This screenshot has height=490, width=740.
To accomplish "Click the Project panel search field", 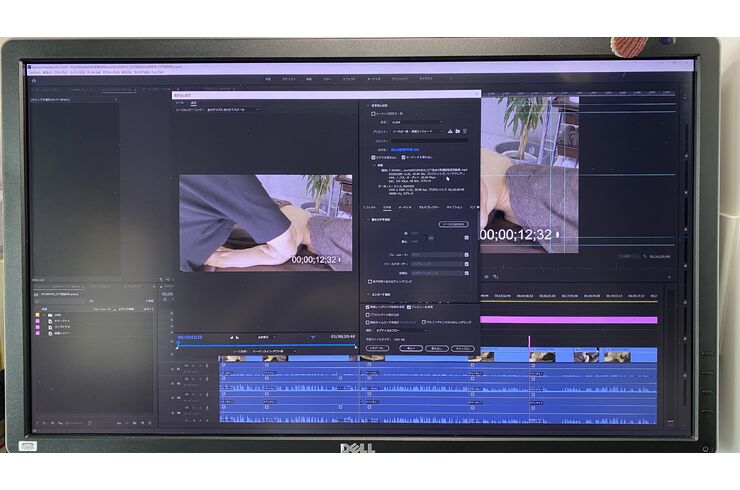I will click(x=61, y=301).
